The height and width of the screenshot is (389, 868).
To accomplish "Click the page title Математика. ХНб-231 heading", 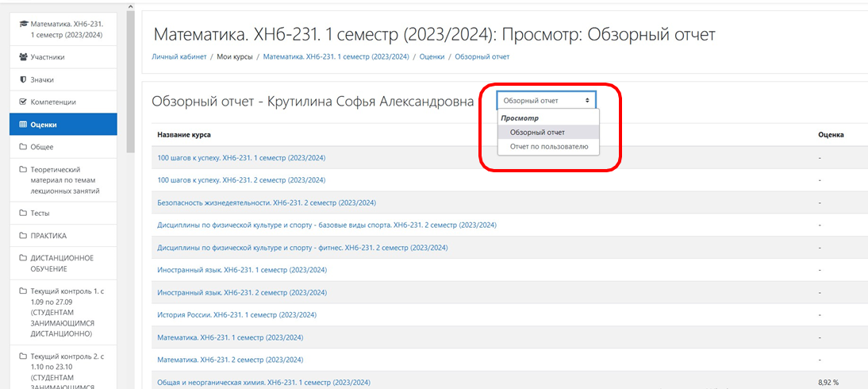I will pyautogui.click(x=433, y=36).
